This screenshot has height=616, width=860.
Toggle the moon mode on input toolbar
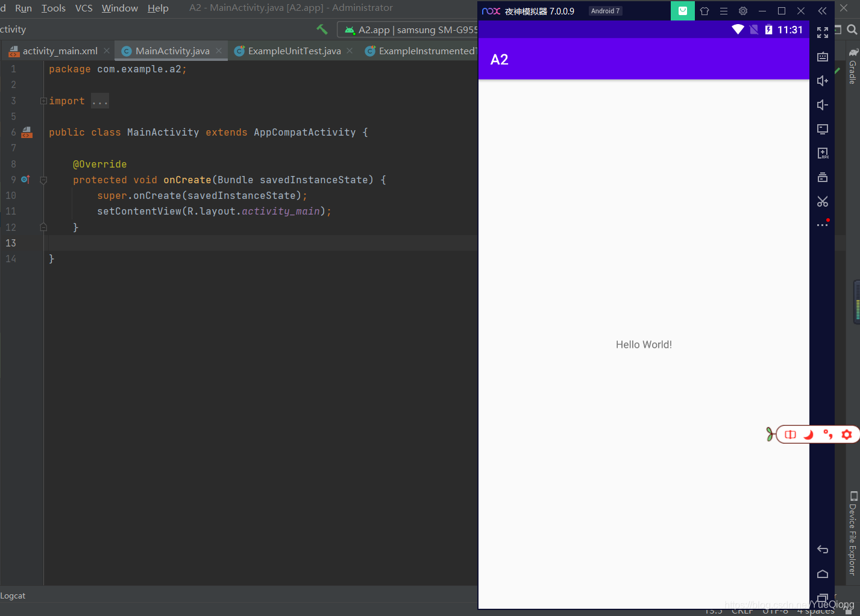[x=809, y=434]
